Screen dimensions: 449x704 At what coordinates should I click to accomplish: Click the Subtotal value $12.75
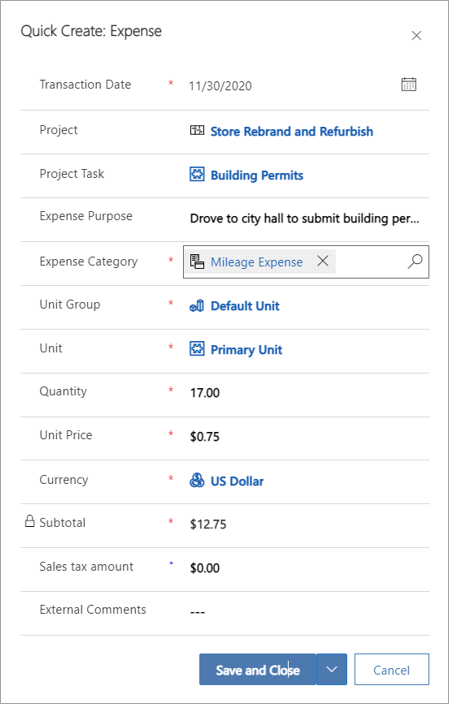pos(208,524)
